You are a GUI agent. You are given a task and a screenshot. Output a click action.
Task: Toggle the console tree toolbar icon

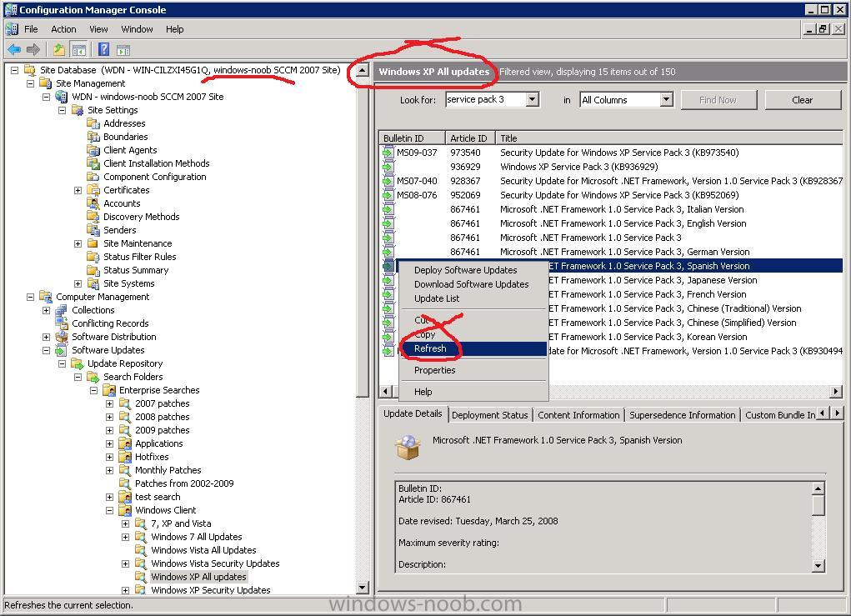click(79, 50)
